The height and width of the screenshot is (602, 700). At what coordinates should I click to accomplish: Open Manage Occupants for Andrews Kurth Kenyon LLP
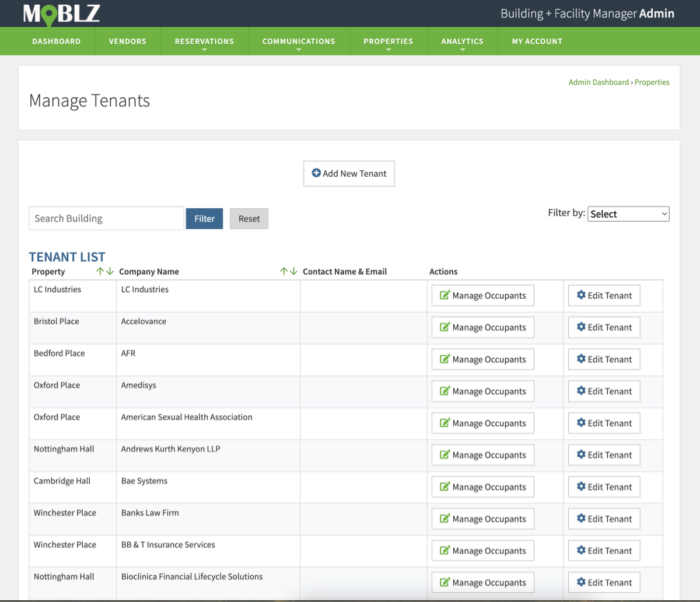pyautogui.click(x=483, y=455)
